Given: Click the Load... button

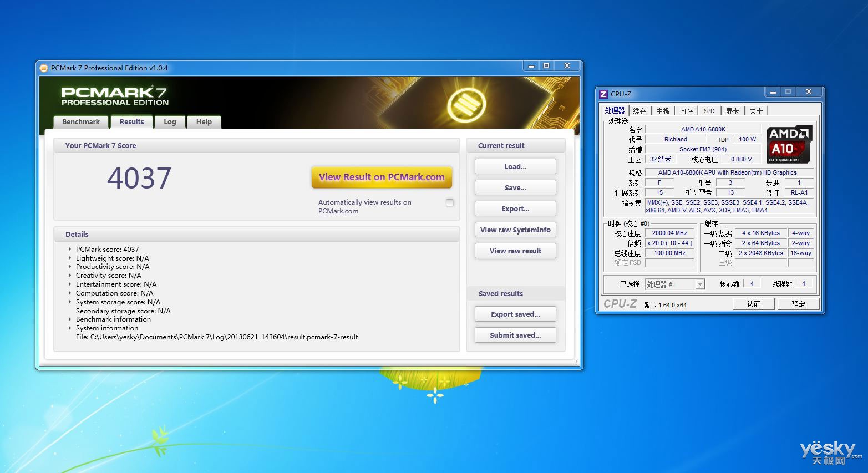Looking at the screenshot, I should (515, 166).
